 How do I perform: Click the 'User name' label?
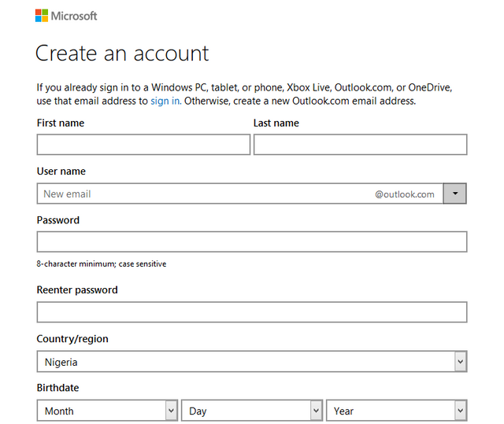[x=61, y=171]
